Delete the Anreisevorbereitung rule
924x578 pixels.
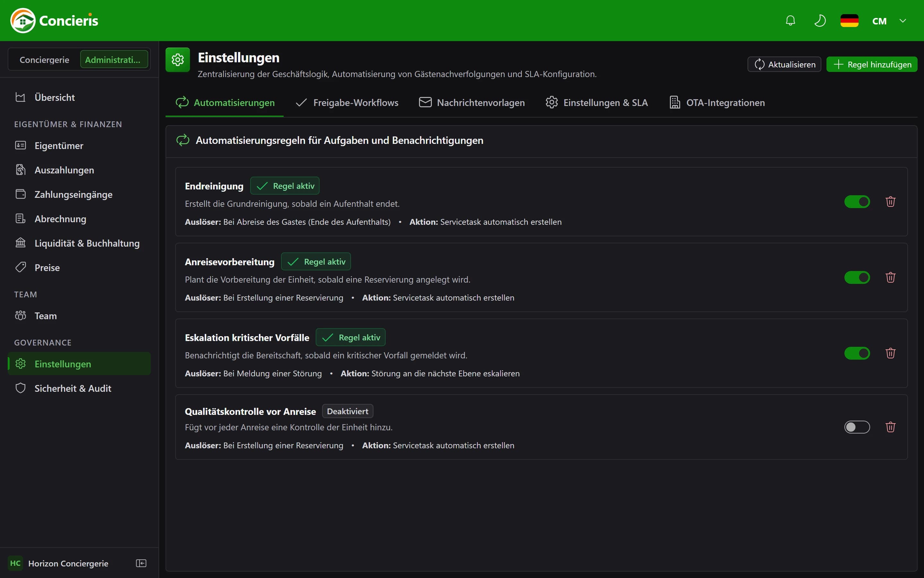[890, 277]
